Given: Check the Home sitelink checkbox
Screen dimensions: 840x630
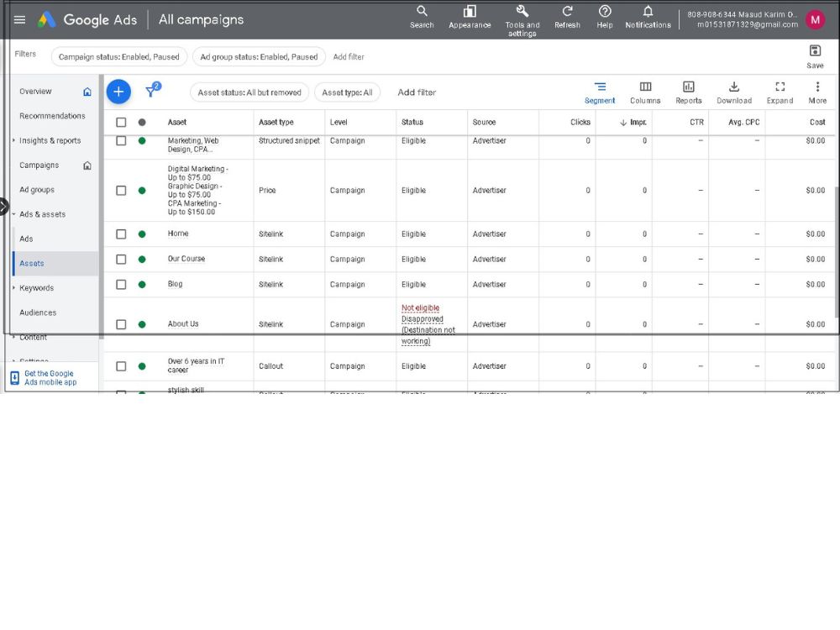Looking at the screenshot, I should 121,234.
